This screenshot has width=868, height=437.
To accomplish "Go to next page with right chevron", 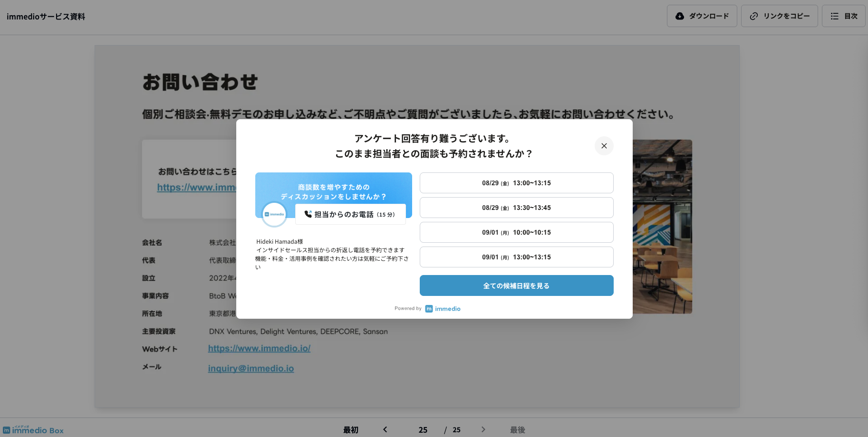I will [483, 429].
